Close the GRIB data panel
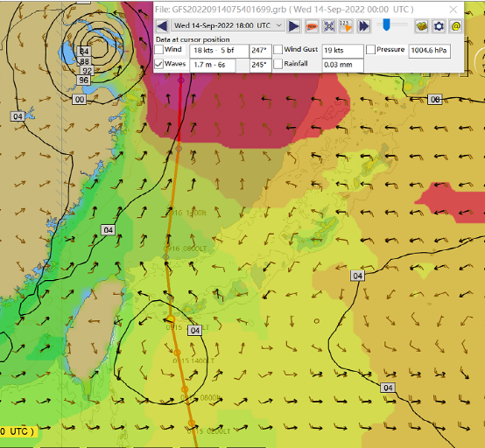This screenshot has width=485, height=448. tap(453, 10)
